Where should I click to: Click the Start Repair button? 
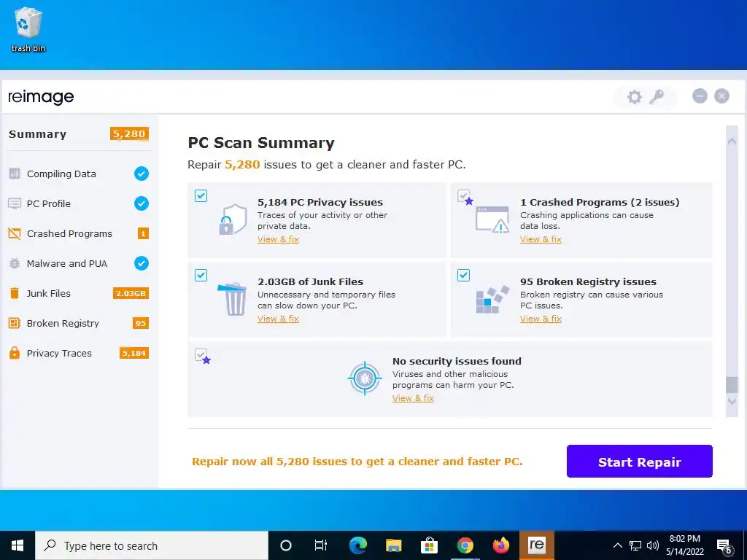click(x=639, y=462)
